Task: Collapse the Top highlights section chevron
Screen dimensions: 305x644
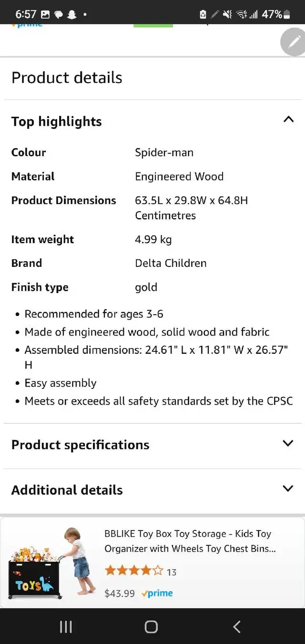Action: coord(288,119)
